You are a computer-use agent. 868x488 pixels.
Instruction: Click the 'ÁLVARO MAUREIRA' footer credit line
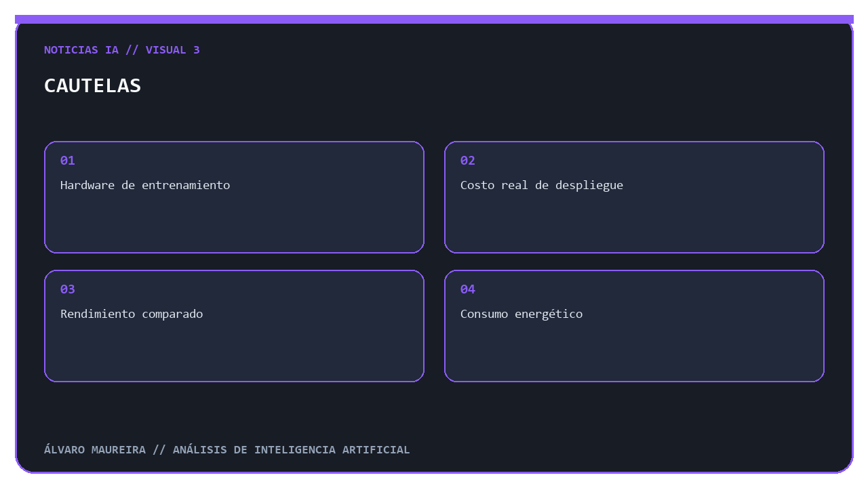point(227,450)
